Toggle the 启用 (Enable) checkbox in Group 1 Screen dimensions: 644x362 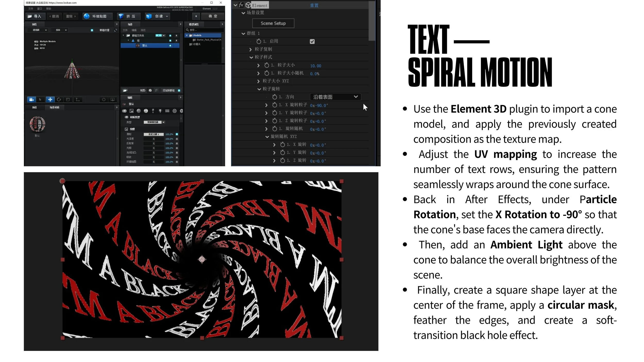point(312,41)
